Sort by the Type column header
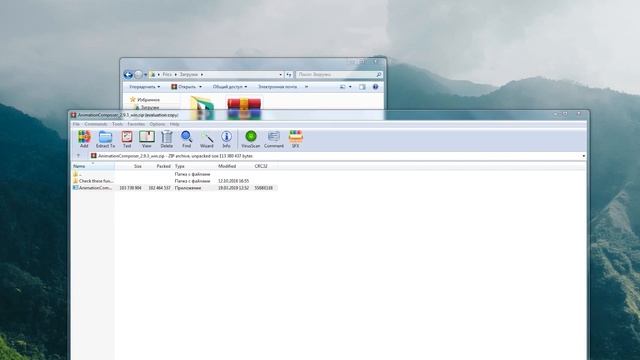 [194, 166]
